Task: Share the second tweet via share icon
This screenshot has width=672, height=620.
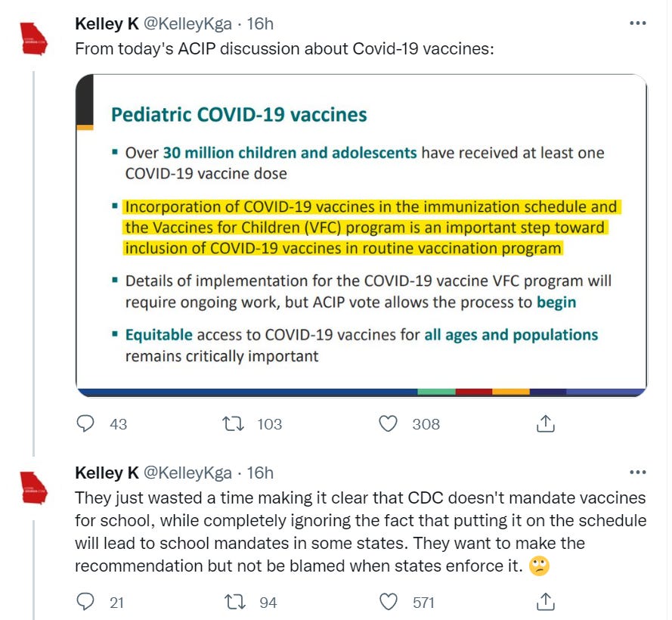Action: coord(545,602)
